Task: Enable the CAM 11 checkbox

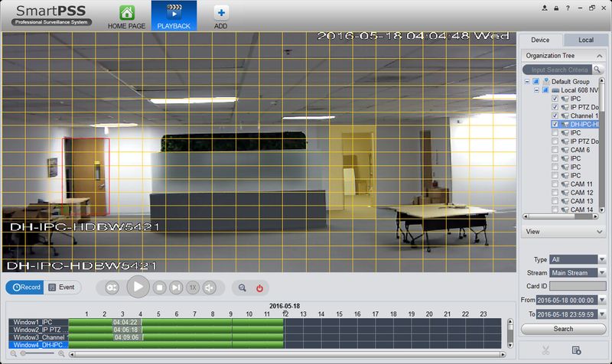Action: pos(555,184)
